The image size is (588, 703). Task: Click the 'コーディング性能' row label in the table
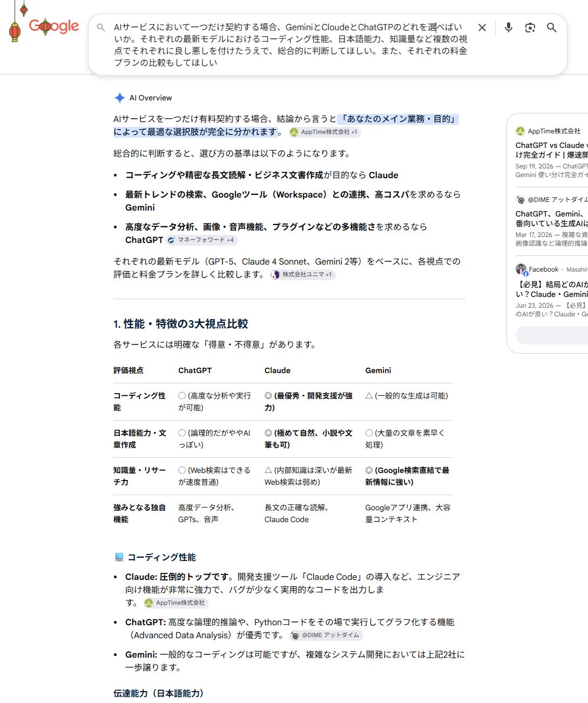pyautogui.click(x=139, y=402)
